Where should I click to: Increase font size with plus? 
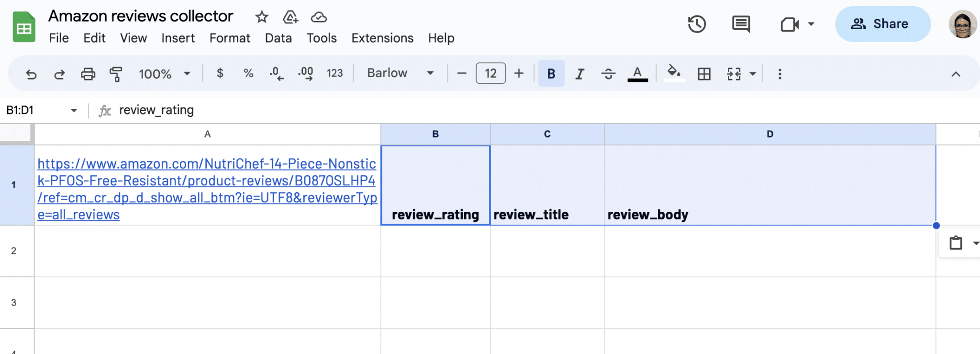point(519,73)
